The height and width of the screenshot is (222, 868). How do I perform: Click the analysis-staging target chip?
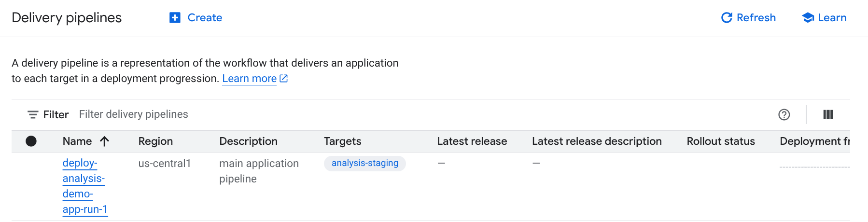[365, 163]
